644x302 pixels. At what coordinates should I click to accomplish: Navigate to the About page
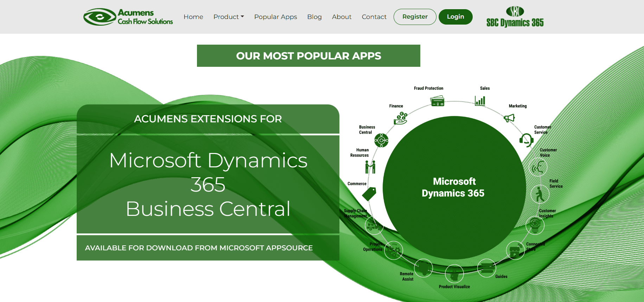[x=342, y=17]
